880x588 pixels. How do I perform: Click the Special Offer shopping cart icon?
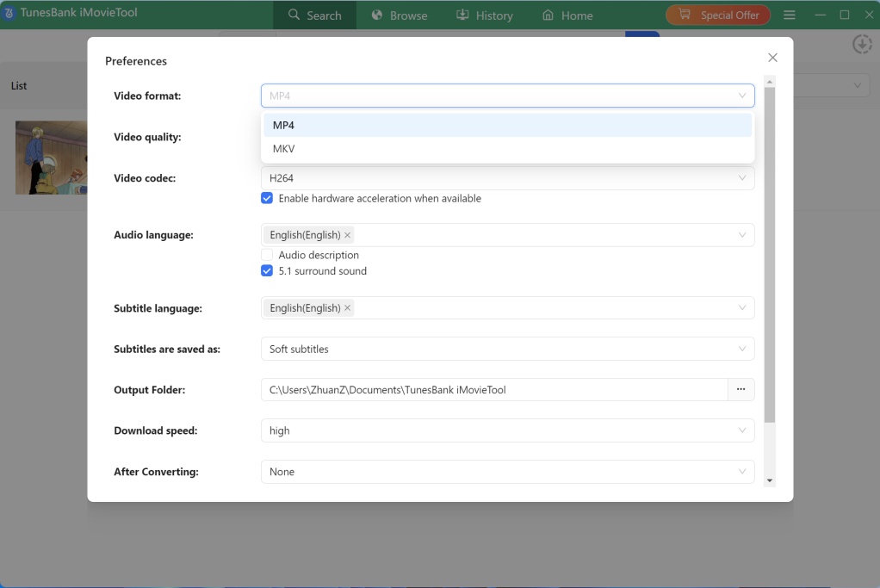[685, 15]
